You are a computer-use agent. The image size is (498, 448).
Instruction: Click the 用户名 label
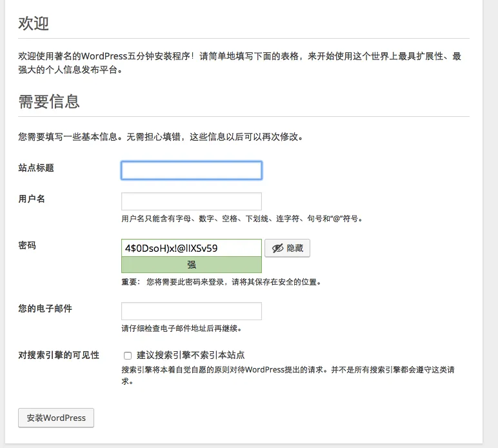coord(32,199)
